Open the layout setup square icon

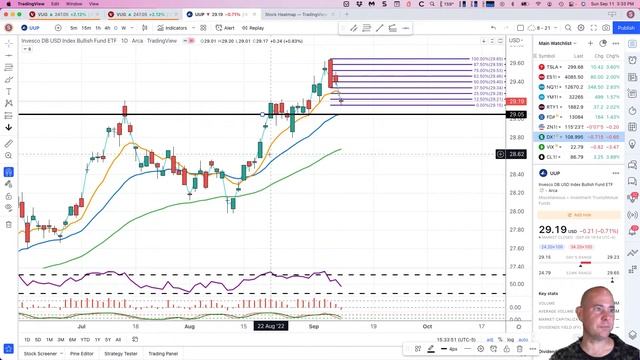point(520,28)
